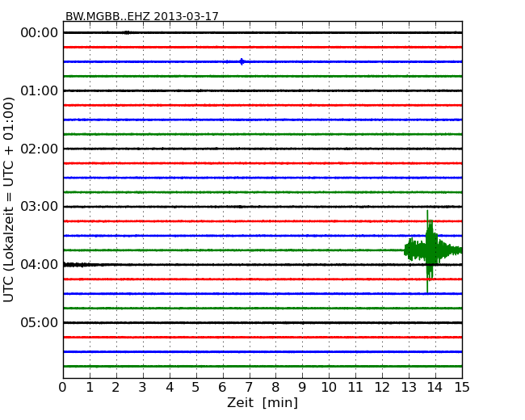Click the x-axis tick label 3
This screenshot has height=420, width=525.
pyautogui.click(x=143, y=388)
